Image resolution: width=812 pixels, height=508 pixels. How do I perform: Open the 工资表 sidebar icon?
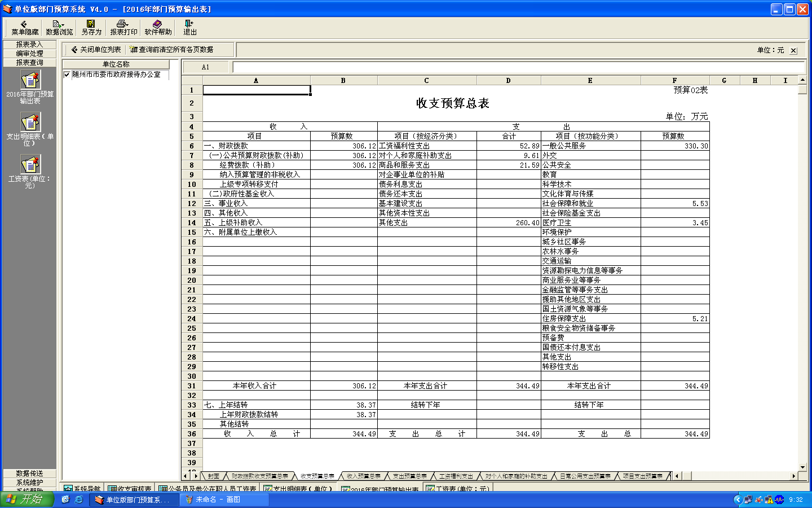(30, 165)
